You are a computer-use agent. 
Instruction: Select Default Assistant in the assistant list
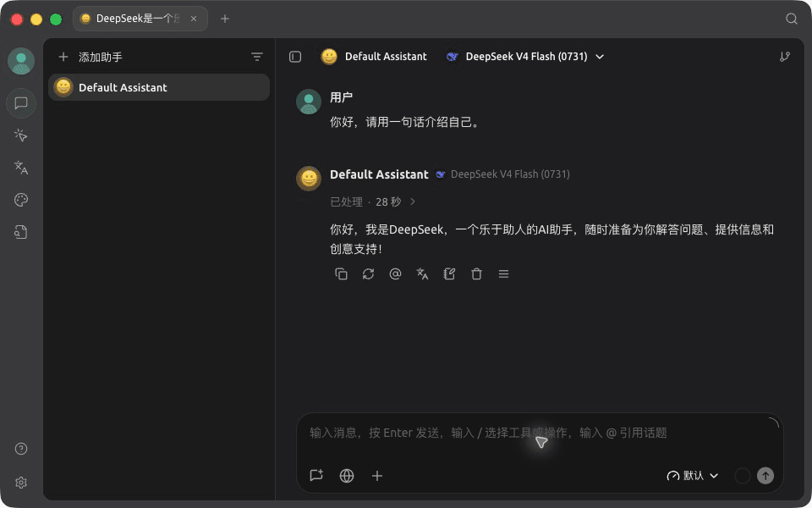point(159,87)
